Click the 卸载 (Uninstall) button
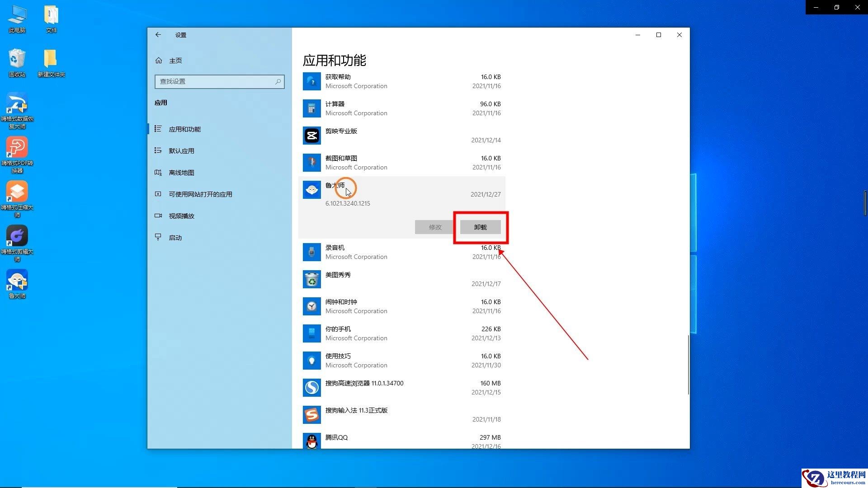Screen dimensions: 868x488 click(x=481, y=227)
